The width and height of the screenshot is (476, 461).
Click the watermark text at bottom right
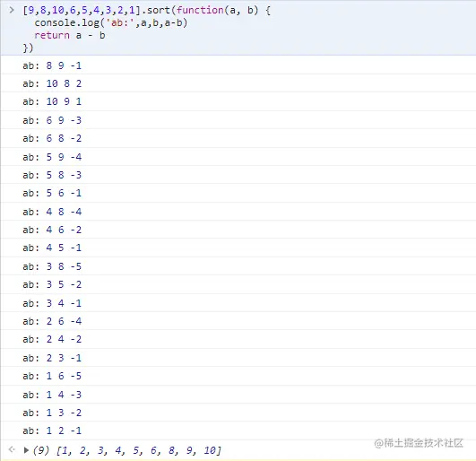click(x=419, y=443)
